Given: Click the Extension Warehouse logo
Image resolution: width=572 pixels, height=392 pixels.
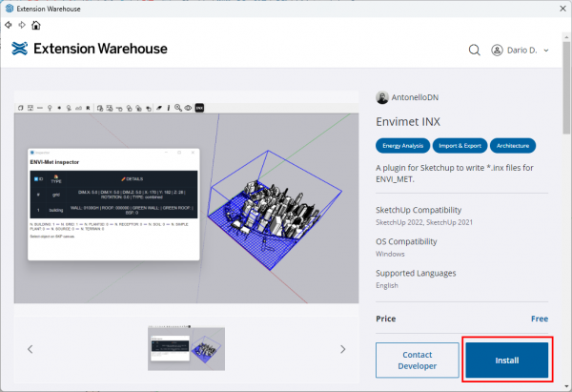Looking at the screenshot, I should [x=89, y=49].
